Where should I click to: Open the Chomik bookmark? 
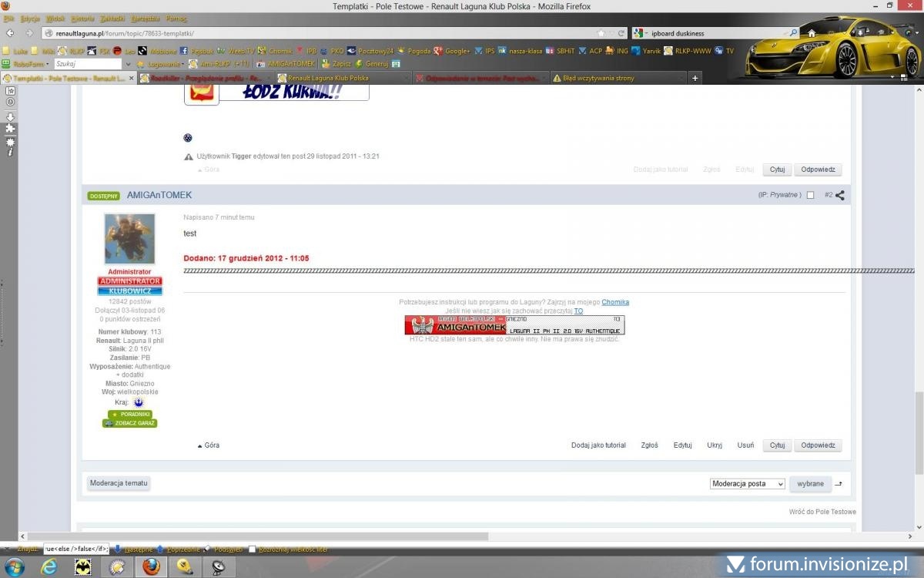[275, 51]
